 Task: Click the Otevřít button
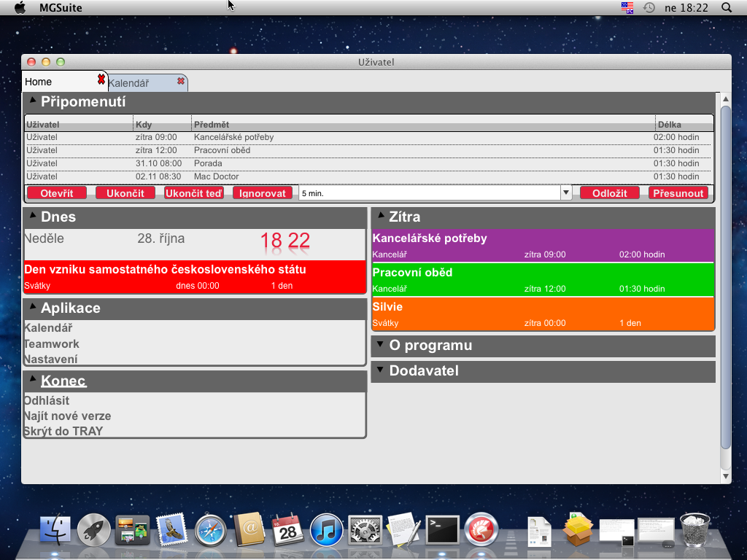57,192
